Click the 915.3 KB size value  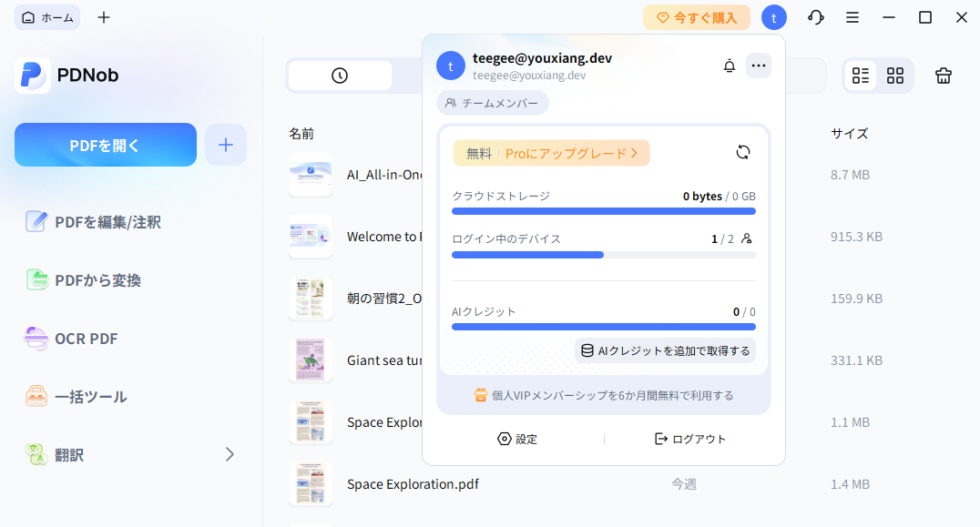[x=856, y=237]
